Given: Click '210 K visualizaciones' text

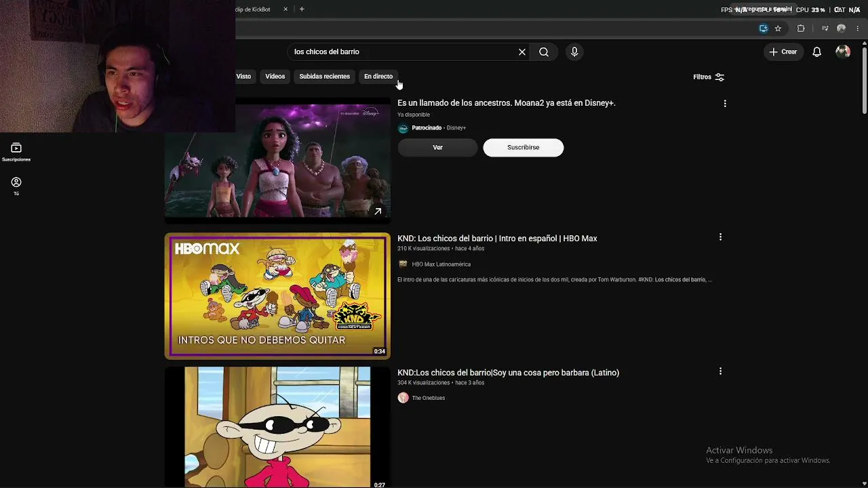Looking at the screenshot, I should click(424, 249).
